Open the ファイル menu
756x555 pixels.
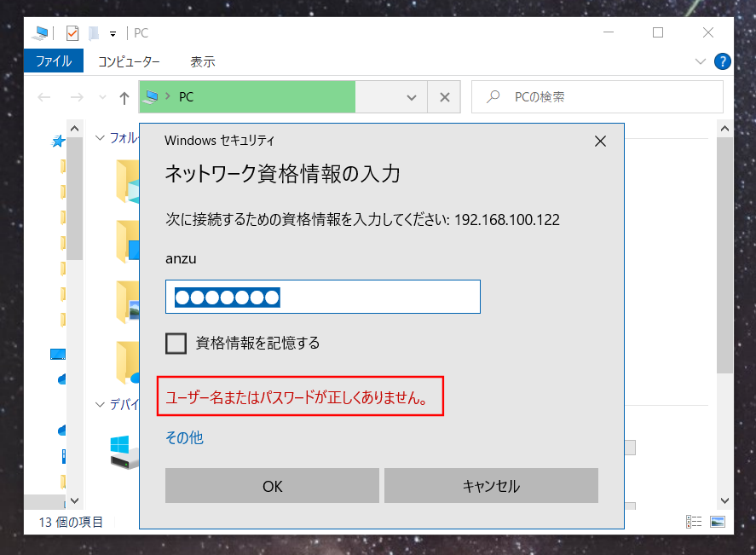click(x=53, y=61)
